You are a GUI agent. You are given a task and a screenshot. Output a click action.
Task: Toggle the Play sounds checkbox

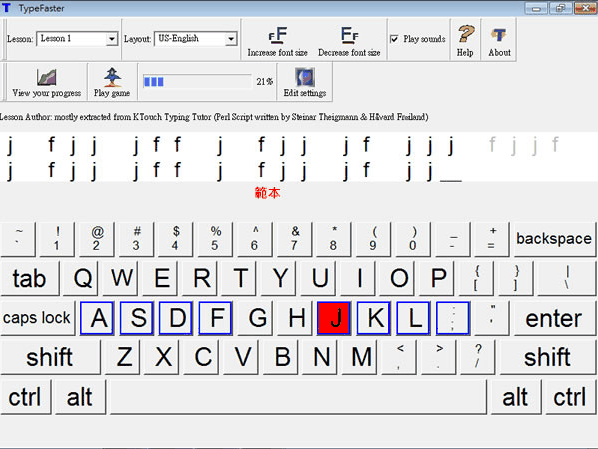(394, 39)
